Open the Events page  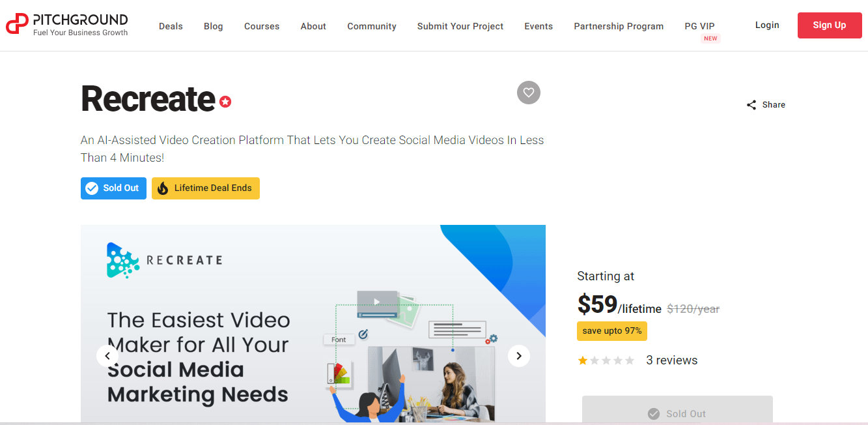539,26
